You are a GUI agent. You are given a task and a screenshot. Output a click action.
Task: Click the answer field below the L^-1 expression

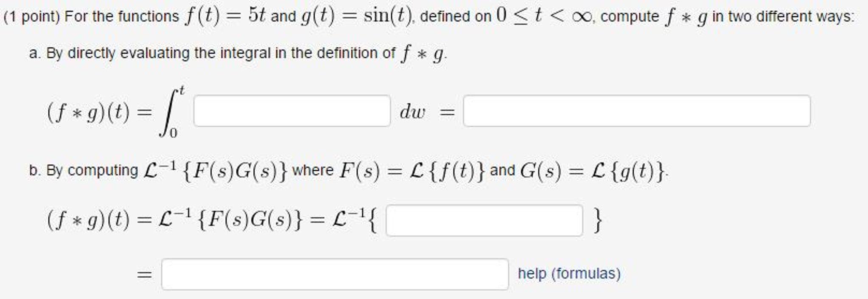pos(334,274)
